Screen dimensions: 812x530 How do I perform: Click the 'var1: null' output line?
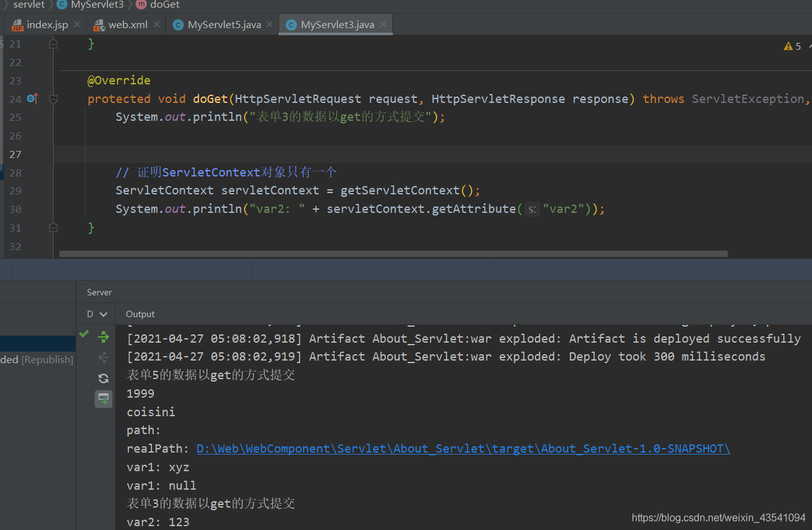pyautogui.click(x=161, y=486)
